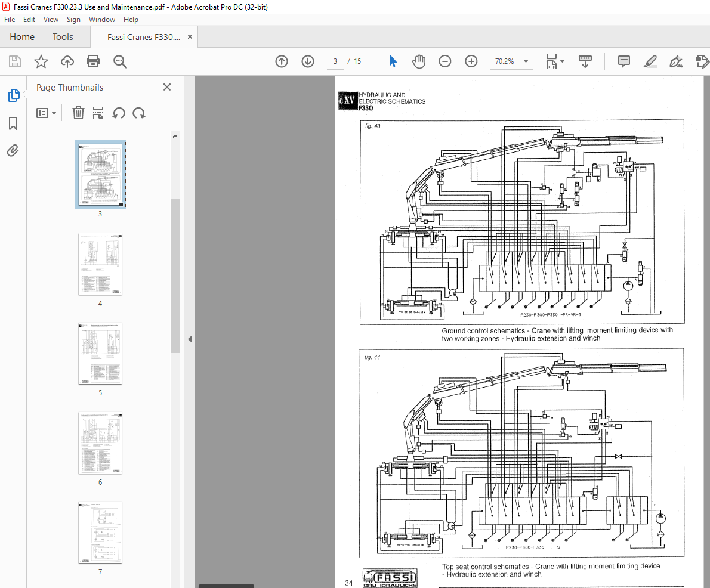Click the page number input field
The image size is (710, 588).
click(335, 61)
